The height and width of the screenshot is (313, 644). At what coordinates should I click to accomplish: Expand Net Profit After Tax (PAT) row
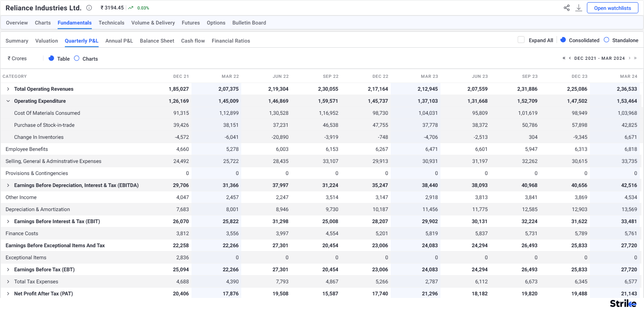point(8,294)
